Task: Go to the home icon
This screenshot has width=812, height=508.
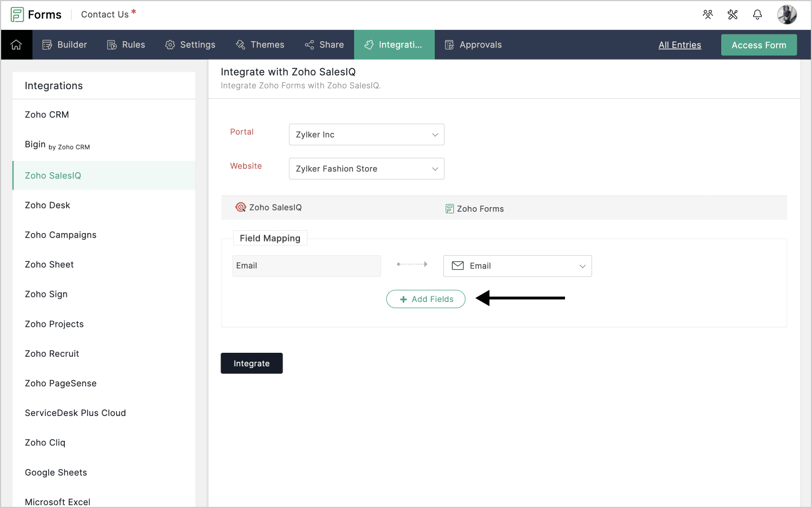Action: tap(16, 45)
